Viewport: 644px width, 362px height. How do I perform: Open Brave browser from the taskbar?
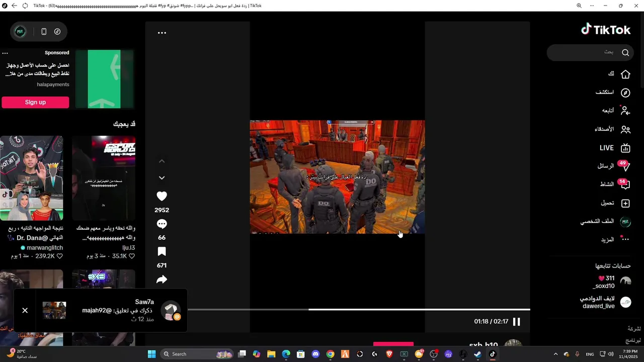click(x=389, y=354)
